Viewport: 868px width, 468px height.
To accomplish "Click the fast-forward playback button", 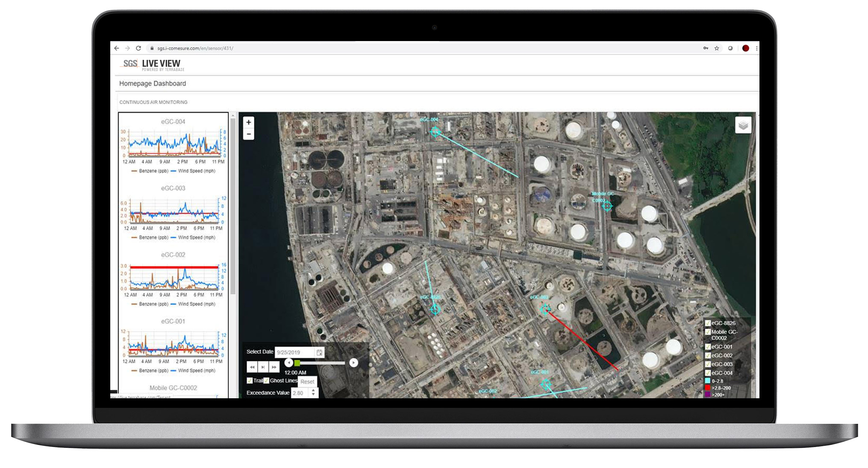I will click(x=274, y=367).
